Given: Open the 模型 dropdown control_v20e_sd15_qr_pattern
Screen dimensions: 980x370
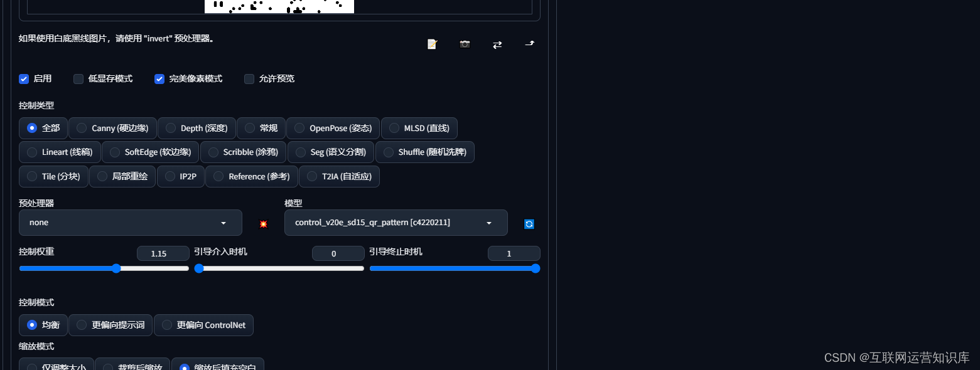Looking at the screenshot, I should tap(396, 223).
